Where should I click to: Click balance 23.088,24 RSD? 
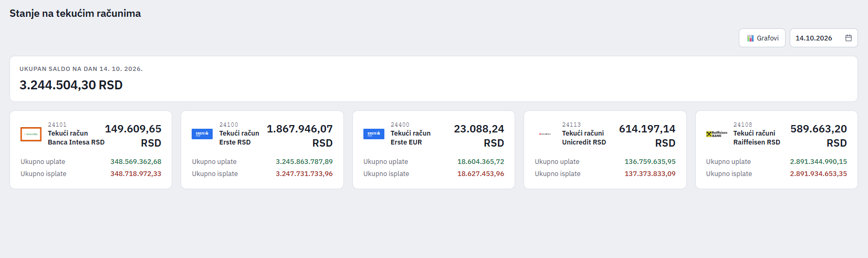479,136
